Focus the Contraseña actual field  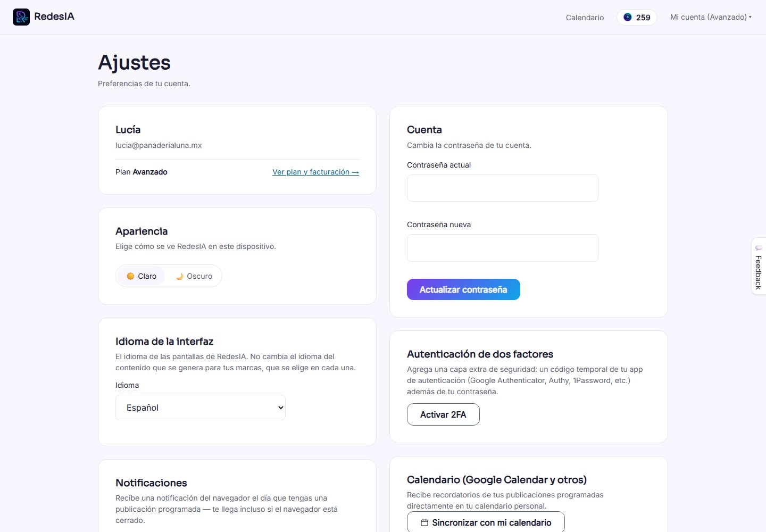[x=503, y=188]
